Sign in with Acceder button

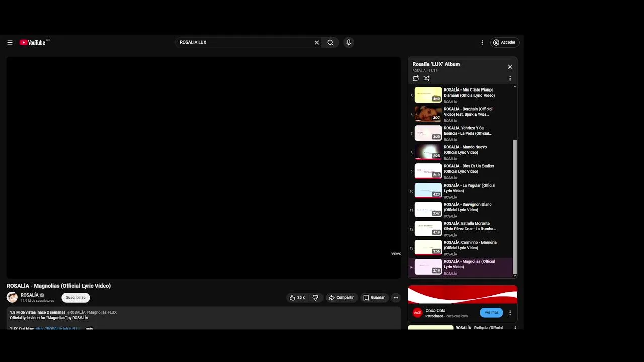point(504,43)
